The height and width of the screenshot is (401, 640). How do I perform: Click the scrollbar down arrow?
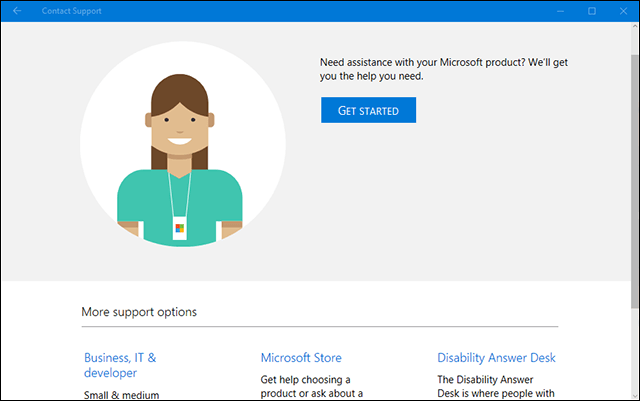pyautogui.click(x=634, y=393)
